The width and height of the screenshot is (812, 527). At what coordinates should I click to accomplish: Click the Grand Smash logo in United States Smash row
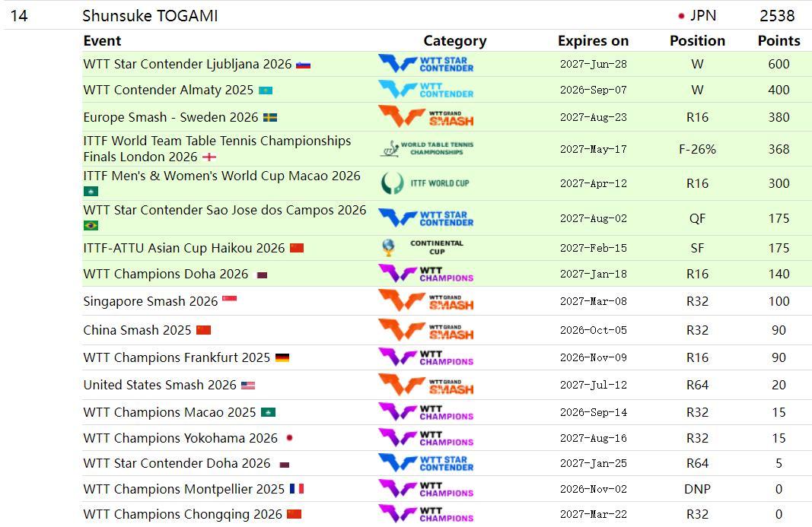click(425, 385)
